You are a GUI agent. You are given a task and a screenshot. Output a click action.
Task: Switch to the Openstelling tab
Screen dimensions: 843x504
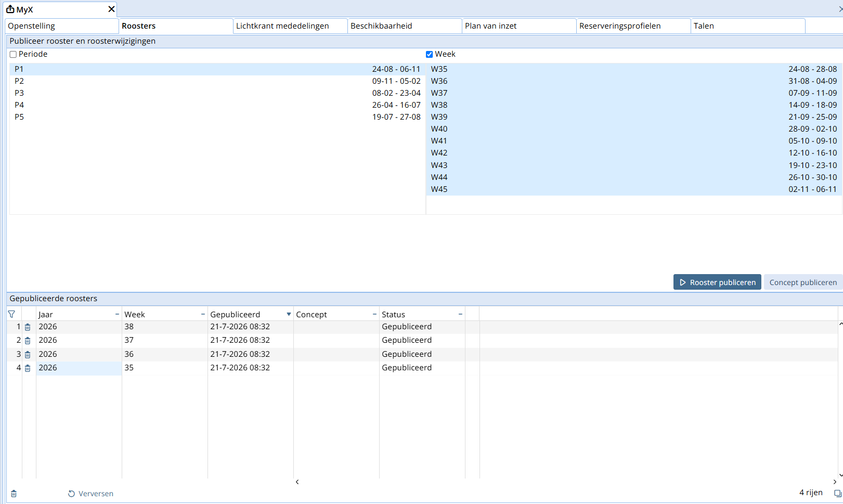pos(62,26)
